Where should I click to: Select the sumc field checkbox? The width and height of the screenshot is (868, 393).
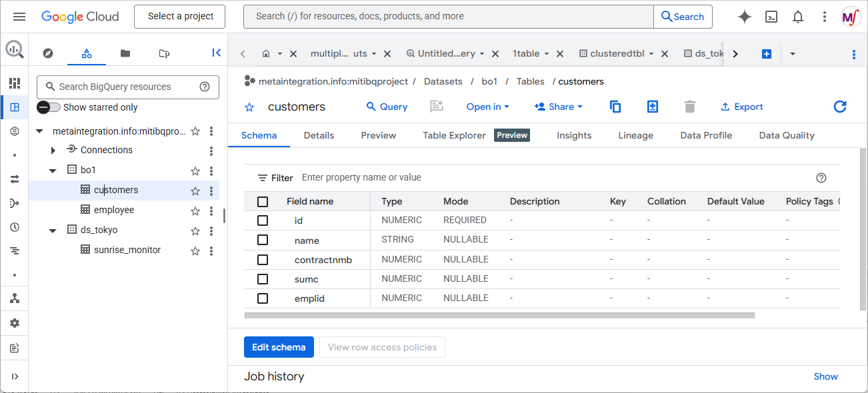(263, 279)
